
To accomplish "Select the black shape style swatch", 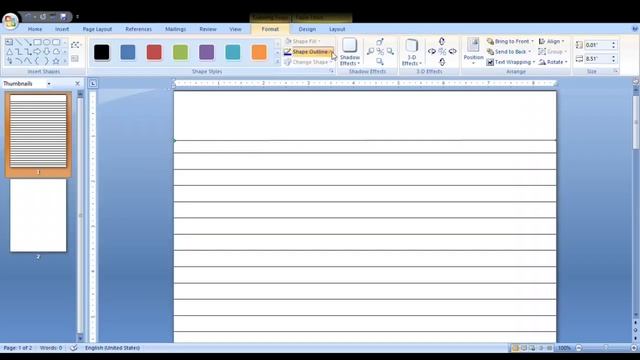I will pos(102,52).
